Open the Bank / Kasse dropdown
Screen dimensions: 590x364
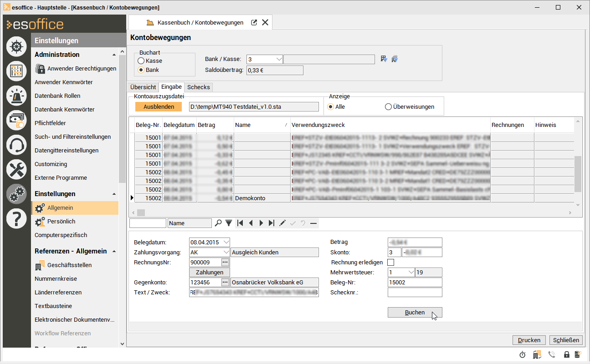pyautogui.click(x=278, y=59)
